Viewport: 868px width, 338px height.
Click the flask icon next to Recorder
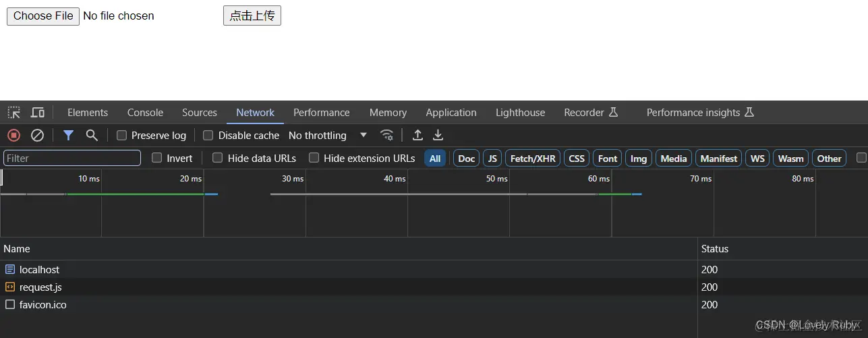[x=613, y=113]
